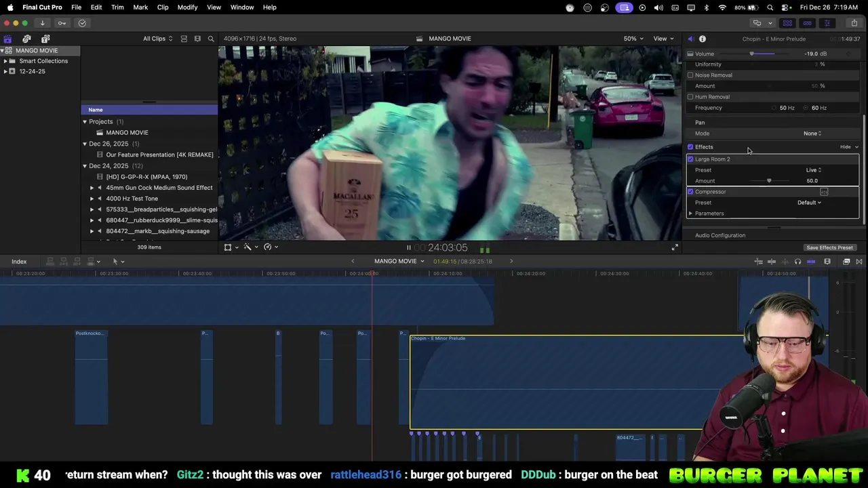Open the enhancement wand pop-up menu
Image resolution: width=868 pixels, height=488 pixels.
click(x=251, y=247)
